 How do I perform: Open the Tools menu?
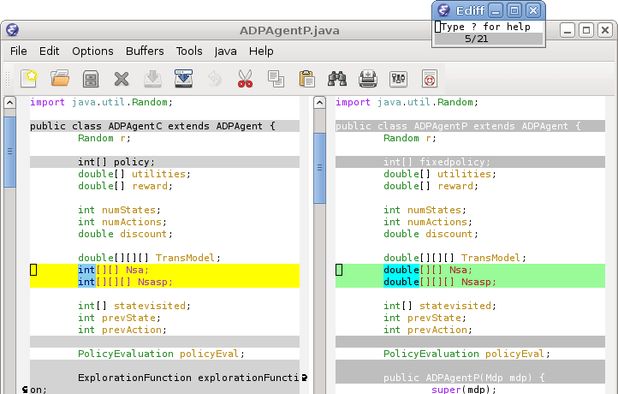189,51
